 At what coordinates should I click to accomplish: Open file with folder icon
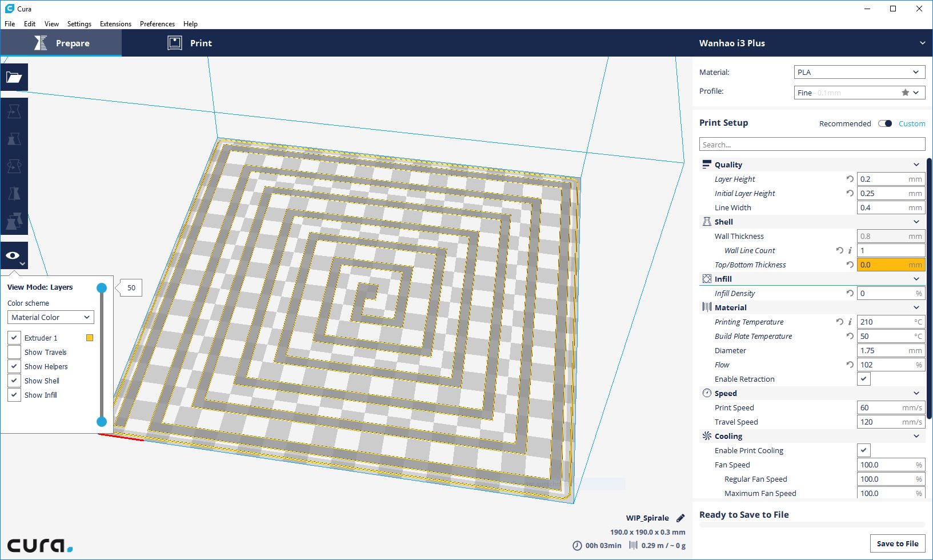point(14,77)
